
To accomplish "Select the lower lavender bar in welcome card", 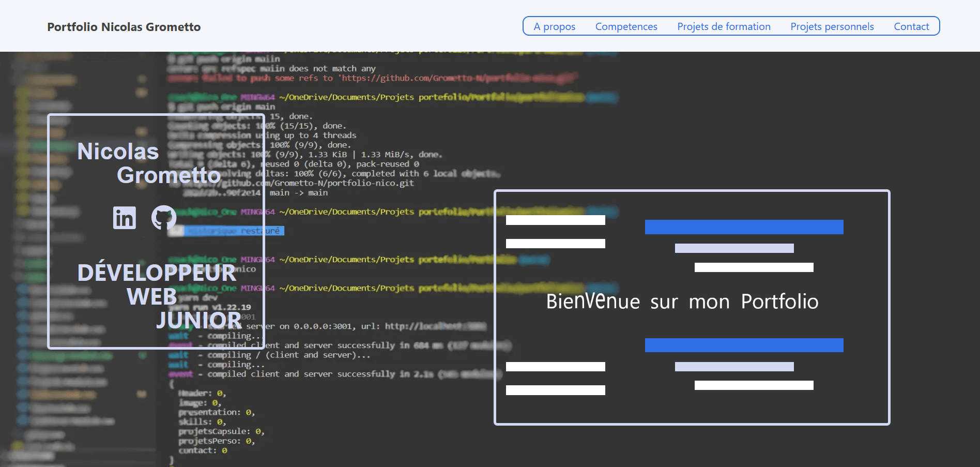I will 734,367.
